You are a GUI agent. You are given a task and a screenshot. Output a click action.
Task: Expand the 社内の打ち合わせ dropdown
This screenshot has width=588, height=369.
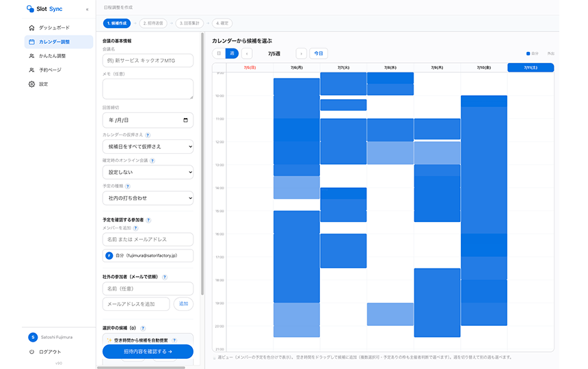click(x=148, y=197)
